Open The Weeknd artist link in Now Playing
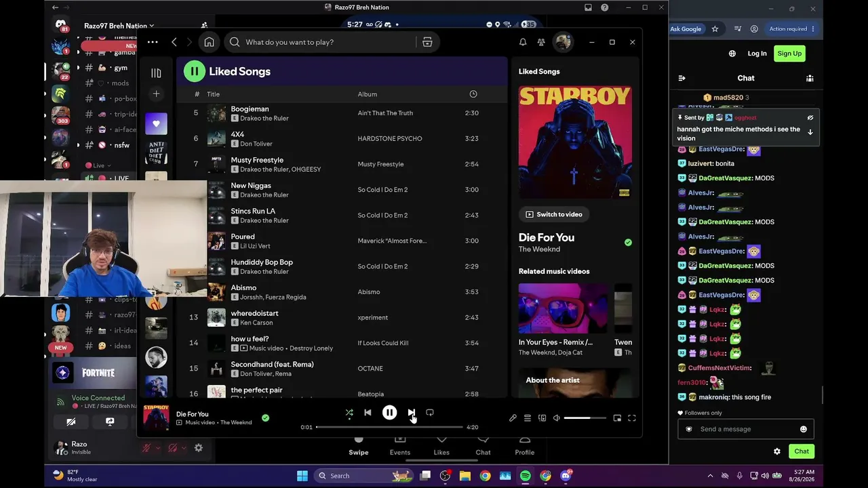 pyautogui.click(x=539, y=249)
